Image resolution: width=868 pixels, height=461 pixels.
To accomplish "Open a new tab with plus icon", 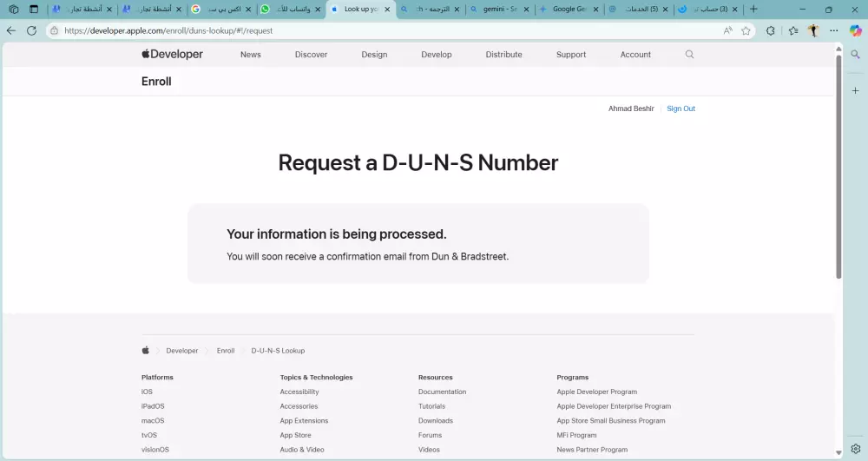I will point(753,9).
